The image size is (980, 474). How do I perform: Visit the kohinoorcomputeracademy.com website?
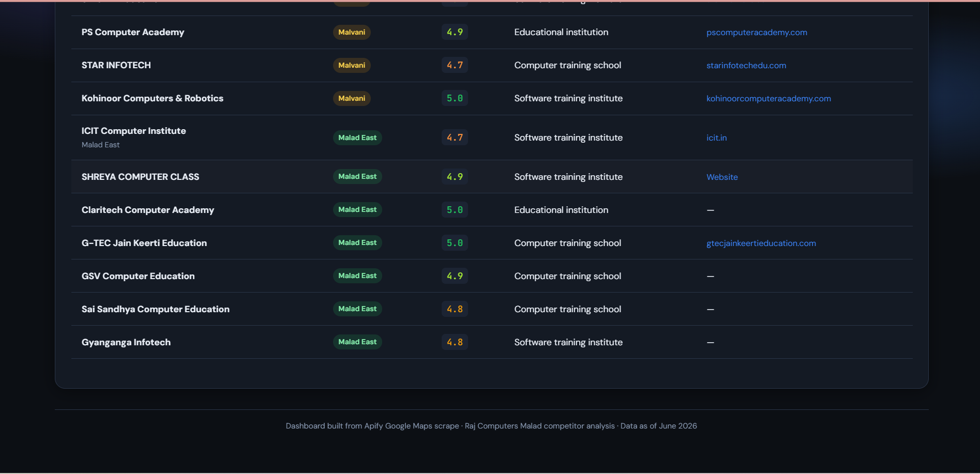(768, 98)
